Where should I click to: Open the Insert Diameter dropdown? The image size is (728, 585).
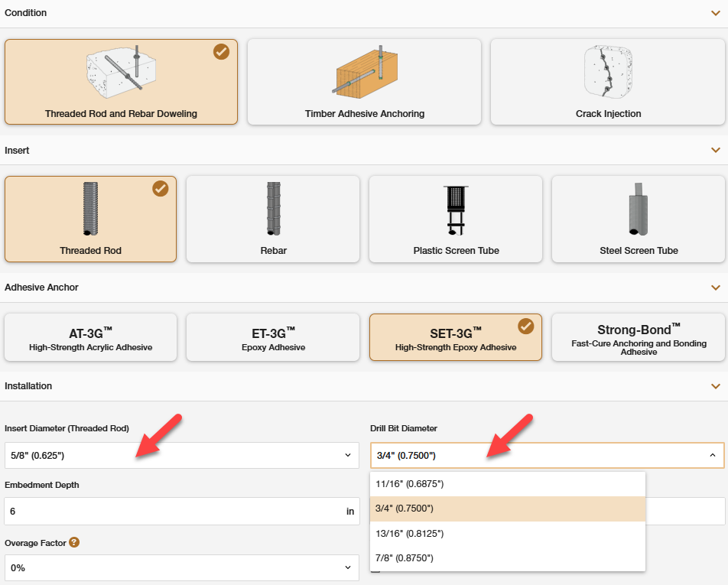[181, 456]
